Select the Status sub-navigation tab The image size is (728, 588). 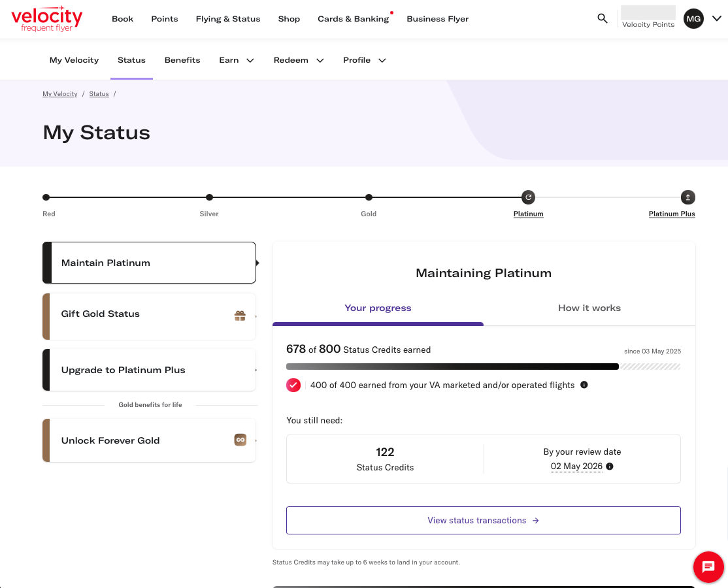pos(131,60)
